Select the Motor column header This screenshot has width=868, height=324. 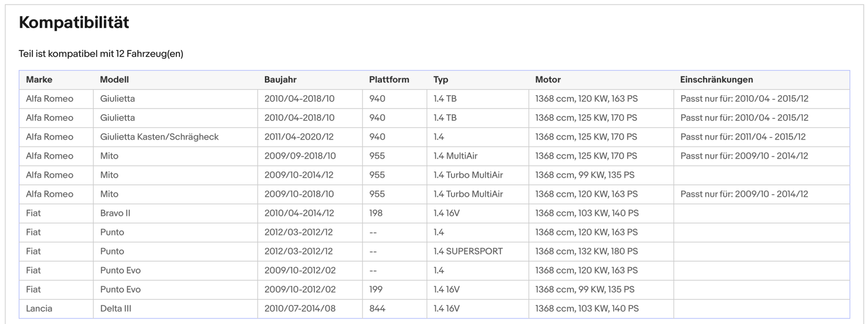coord(548,80)
